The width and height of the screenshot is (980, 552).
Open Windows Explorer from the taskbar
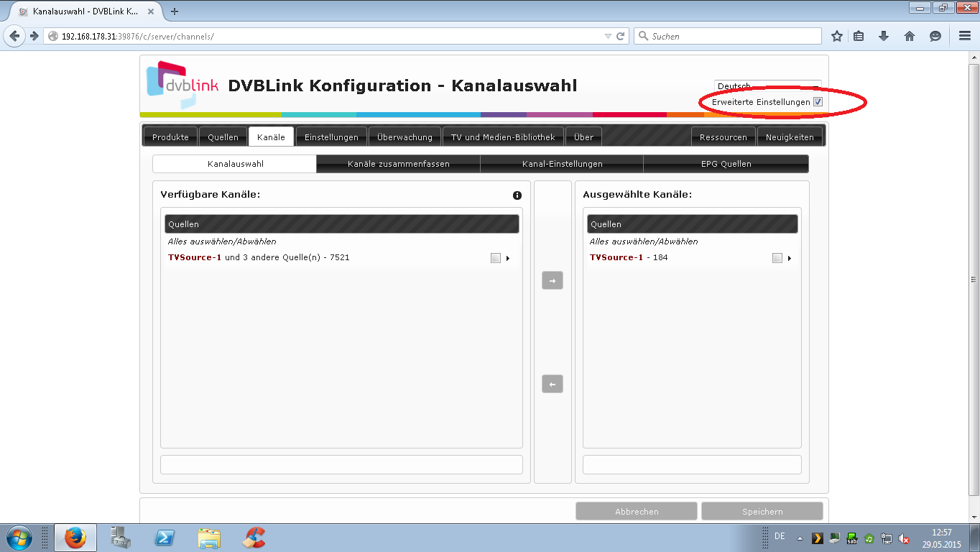click(x=210, y=538)
